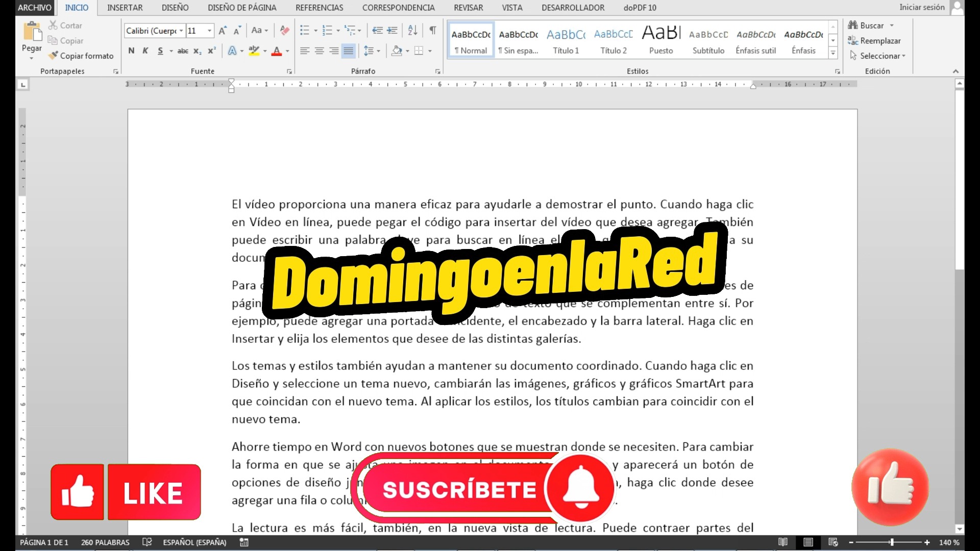Toggle show paragraph marks pilcrow
980x551 pixels.
432,31
